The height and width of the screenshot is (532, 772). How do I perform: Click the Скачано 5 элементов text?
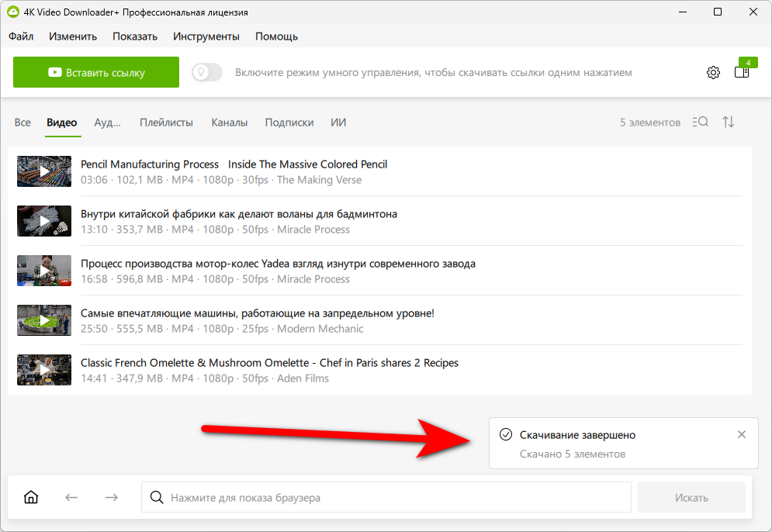click(573, 454)
